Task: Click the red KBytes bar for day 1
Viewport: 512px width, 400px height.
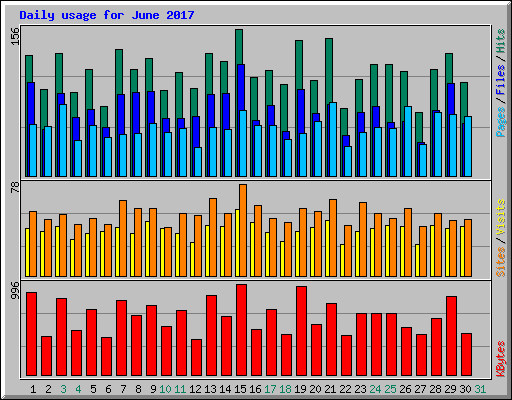Action: coord(32,334)
